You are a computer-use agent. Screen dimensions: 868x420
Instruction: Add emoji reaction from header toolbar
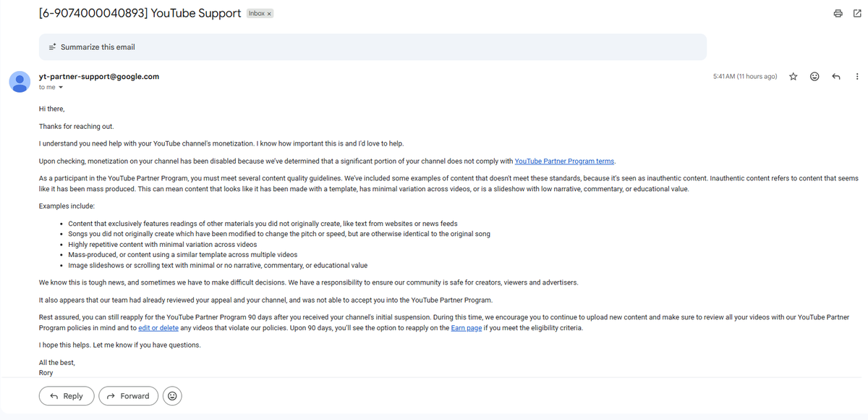click(x=814, y=77)
